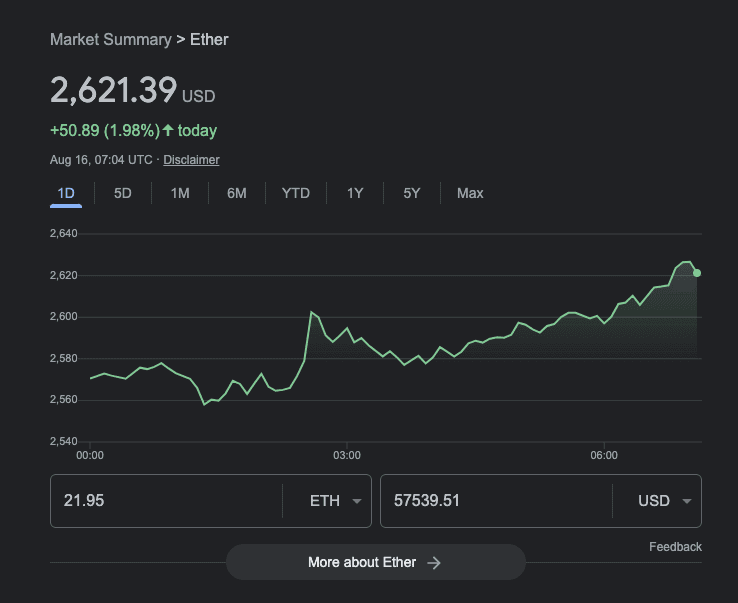The height and width of the screenshot is (603, 738).
Task: Show the 6M price history
Action: [237, 193]
